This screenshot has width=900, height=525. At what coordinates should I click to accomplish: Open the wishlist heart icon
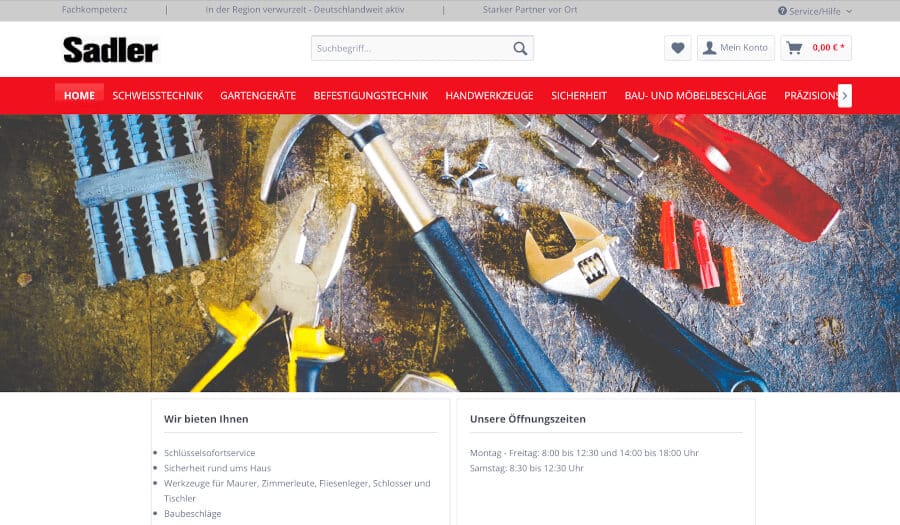(x=677, y=48)
